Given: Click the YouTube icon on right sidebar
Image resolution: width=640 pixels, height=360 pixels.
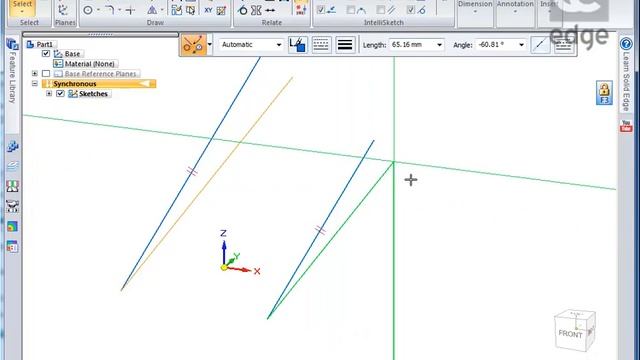Looking at the screenshot, I should click(x=626, y=126).
